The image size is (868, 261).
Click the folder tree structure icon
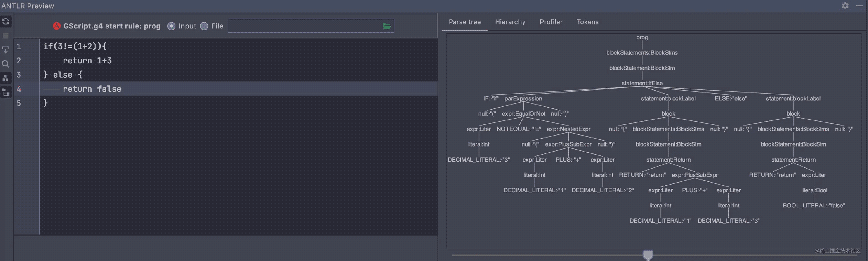click(x=6, y=92)
